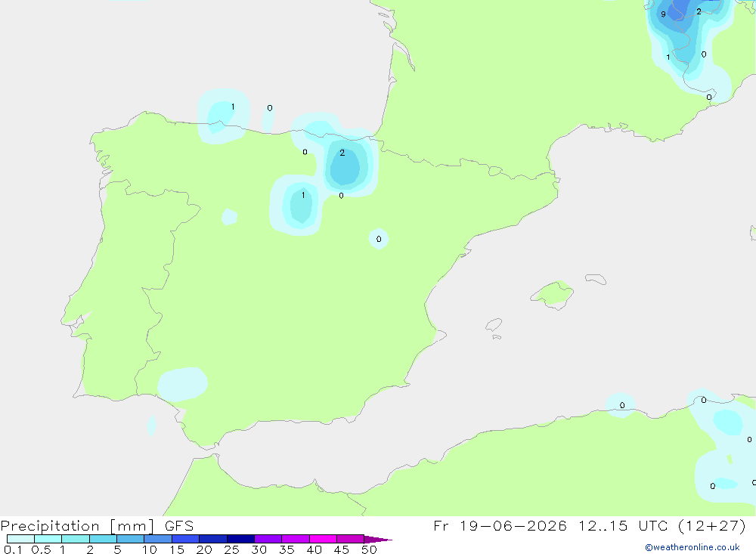Click the '9' rainfall value over the Alps

(664, 14)
